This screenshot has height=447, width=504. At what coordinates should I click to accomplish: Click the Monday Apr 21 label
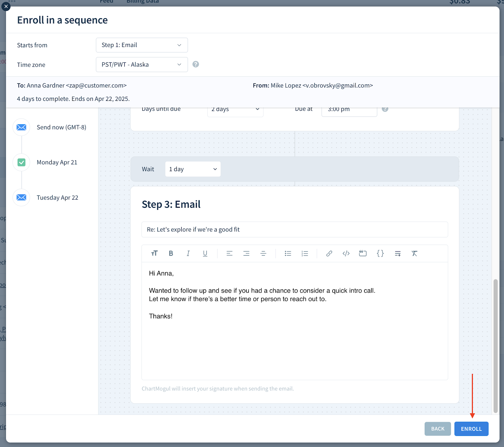(57, 162)
